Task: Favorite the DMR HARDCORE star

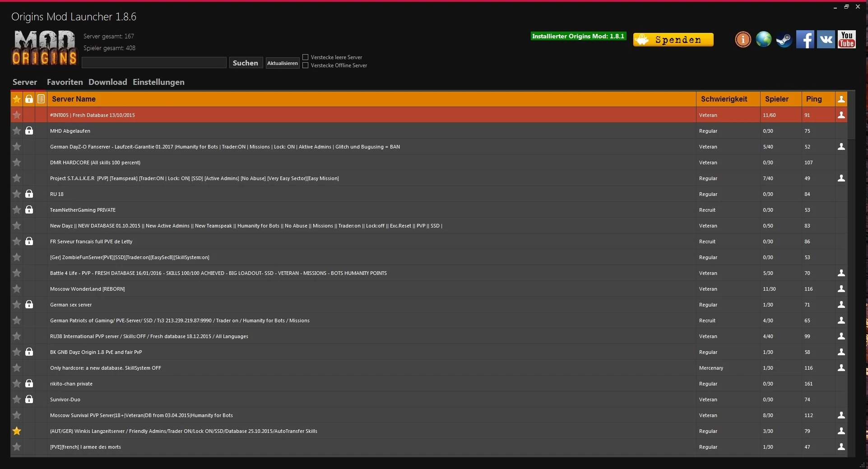Action: click(17, 163)
